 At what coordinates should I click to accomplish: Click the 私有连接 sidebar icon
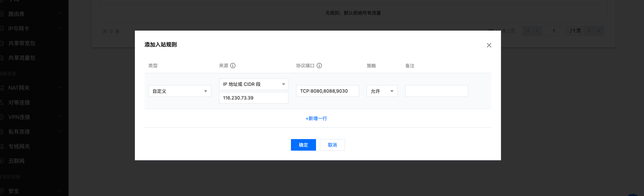pos(1,132)
